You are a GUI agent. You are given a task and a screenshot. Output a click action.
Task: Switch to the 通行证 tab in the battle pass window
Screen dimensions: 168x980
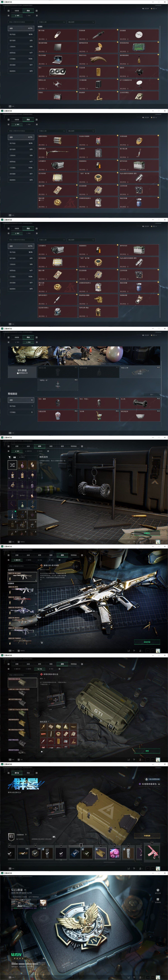tap(17, 773)
